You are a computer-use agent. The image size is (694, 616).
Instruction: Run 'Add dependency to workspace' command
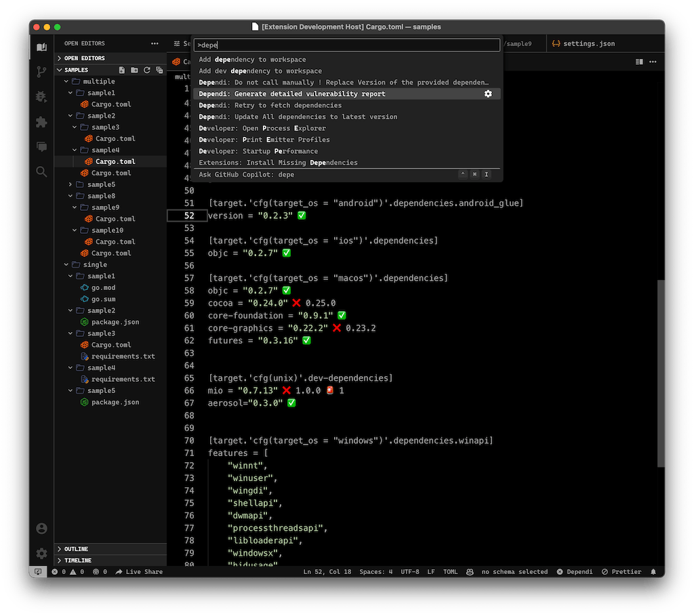click(347, 60)
